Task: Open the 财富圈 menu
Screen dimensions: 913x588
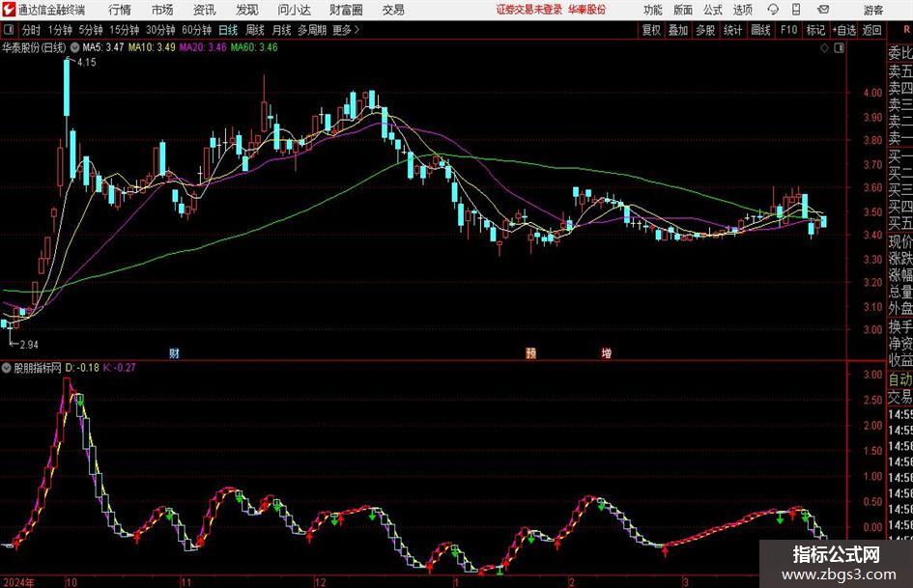Action: tap(347, 10)
